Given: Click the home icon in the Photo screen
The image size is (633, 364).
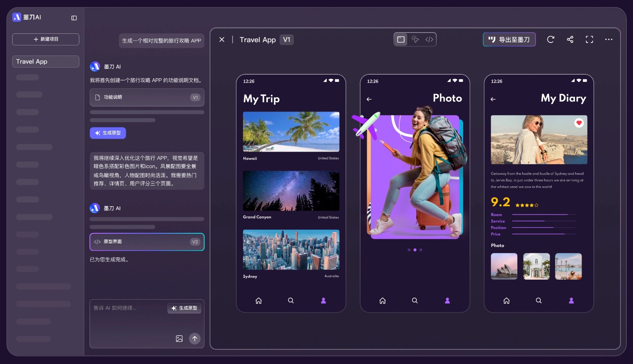Looking at the screenshot, I should pyautogui.click(x=382, y=301).
